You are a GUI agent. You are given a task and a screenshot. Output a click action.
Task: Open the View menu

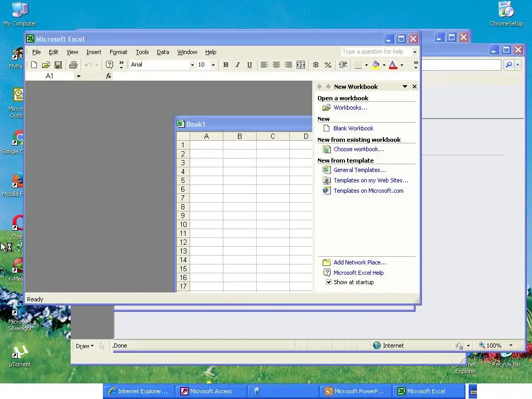pyautogui.click(x=72, y=52)
